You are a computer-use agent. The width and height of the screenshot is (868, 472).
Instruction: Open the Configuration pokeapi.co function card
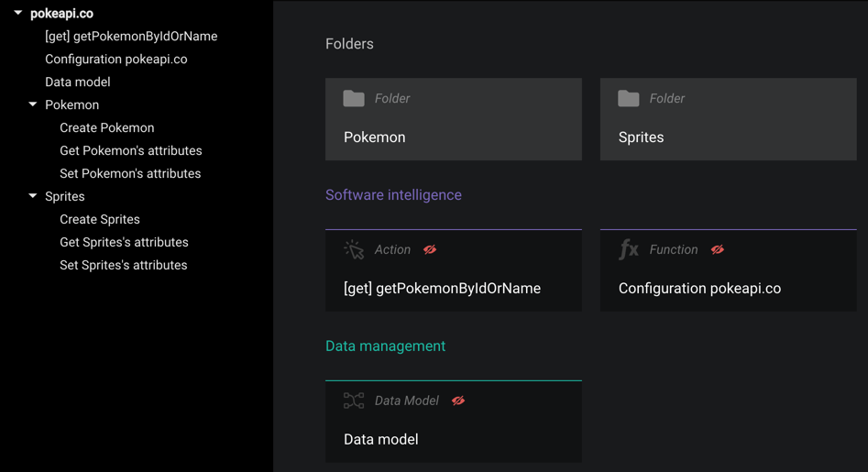click(728, 271)
